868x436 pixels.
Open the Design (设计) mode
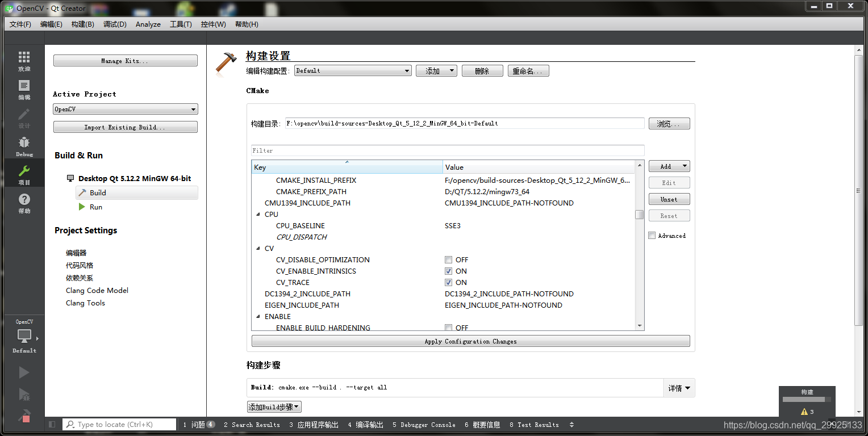point(24,118)
